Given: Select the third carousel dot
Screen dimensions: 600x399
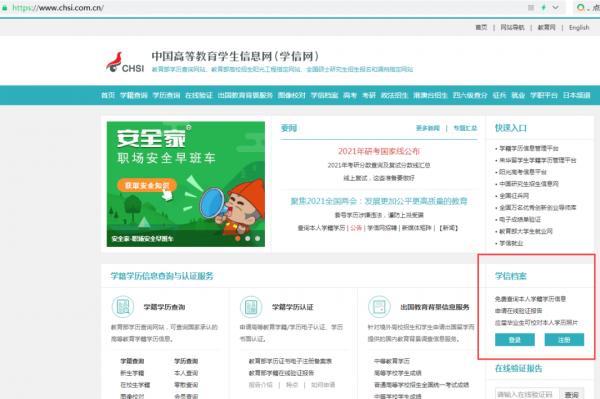Looking at the screenshot, I should tap(258, 238).
